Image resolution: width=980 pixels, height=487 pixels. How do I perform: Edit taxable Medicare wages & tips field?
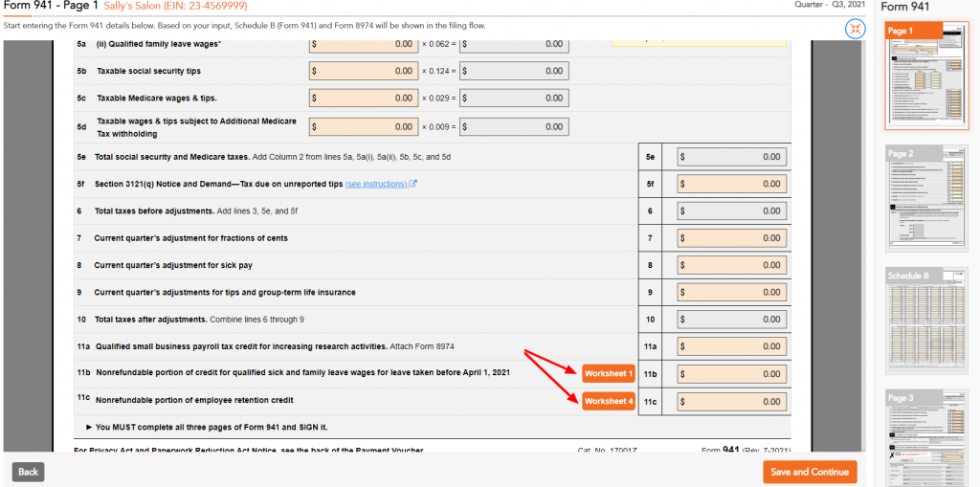pos(364,99)
